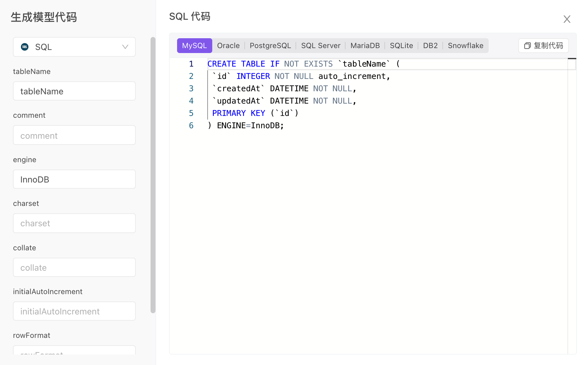Choose the MariaDB tab
The width and height of the screenshot is (588, 365).
tap(365, 46)
